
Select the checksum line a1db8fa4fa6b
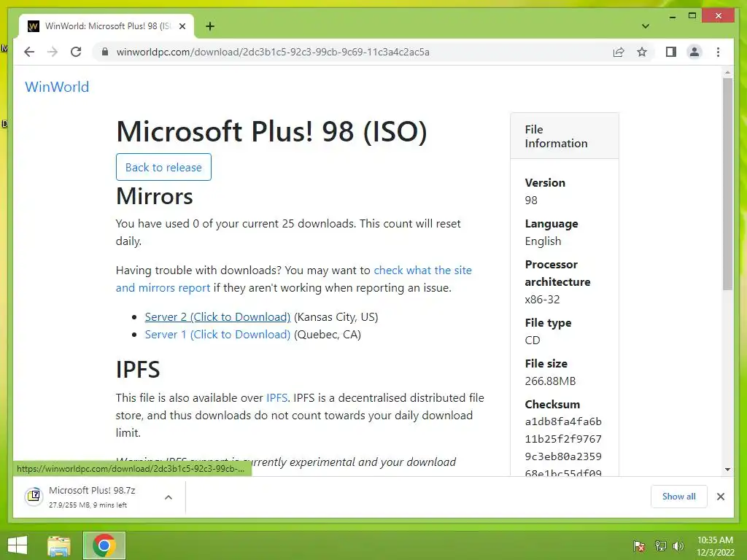click(x=563, y=422)
